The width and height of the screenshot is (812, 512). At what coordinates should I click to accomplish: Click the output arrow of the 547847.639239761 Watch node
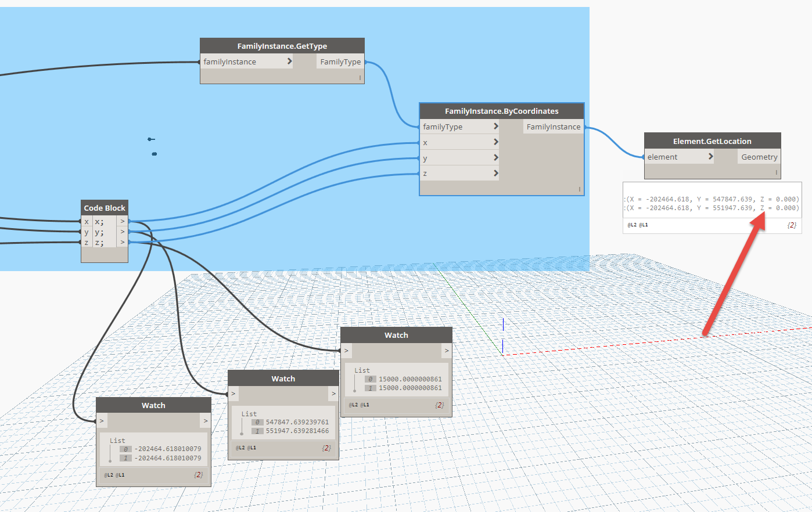click(333, 394)
